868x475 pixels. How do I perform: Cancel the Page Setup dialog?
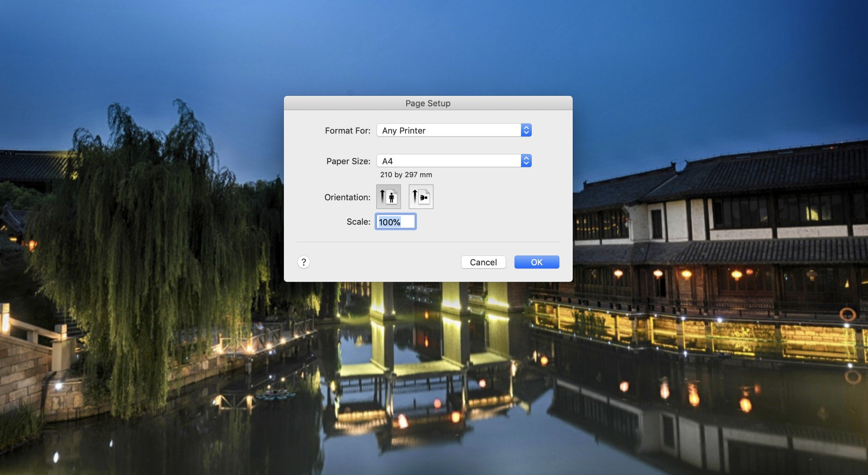pyautogui.click(x=483, y=262)
